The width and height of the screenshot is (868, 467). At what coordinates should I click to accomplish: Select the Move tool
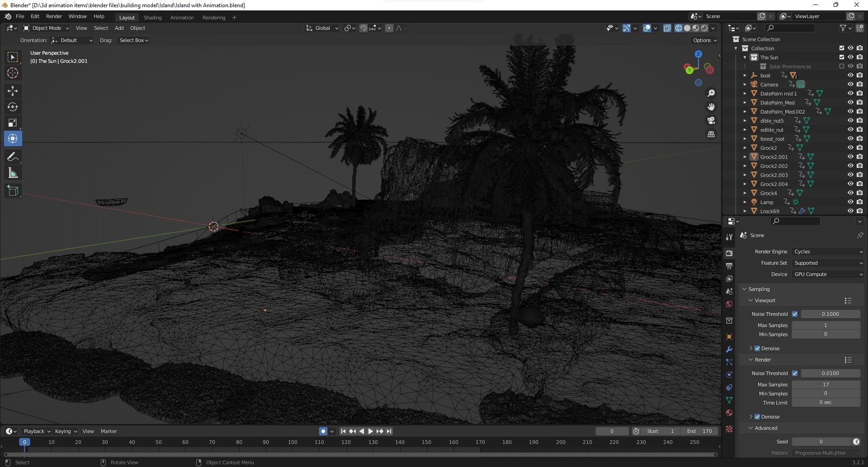pyautogui.click(x=13, y=91)
